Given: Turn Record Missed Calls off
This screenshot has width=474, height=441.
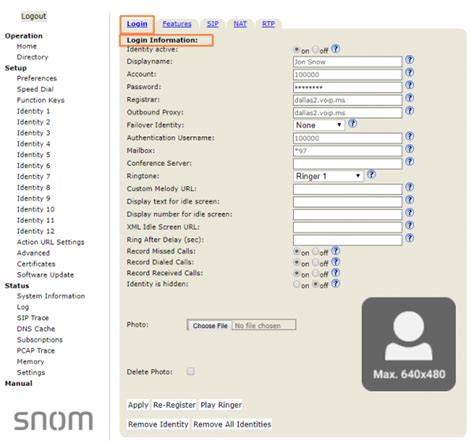Looking at the screenshot, I should coord(315,252).
